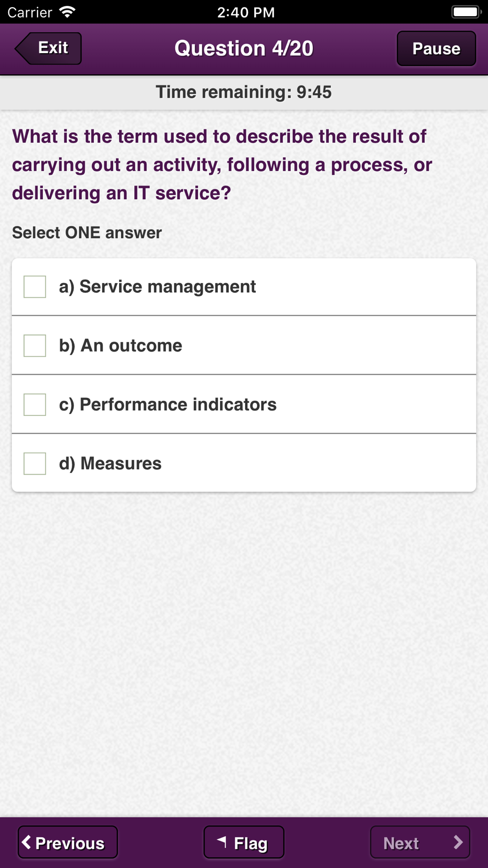Select the 'Performance indicators' checkbox

[35, 405]
